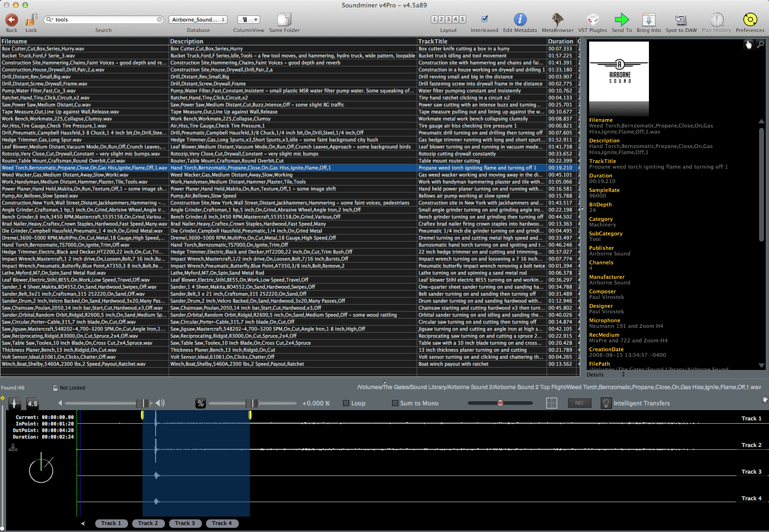
Task: Select Hand Torch,Bernzomatic,TS7000 file row
Action: point(290,245)
